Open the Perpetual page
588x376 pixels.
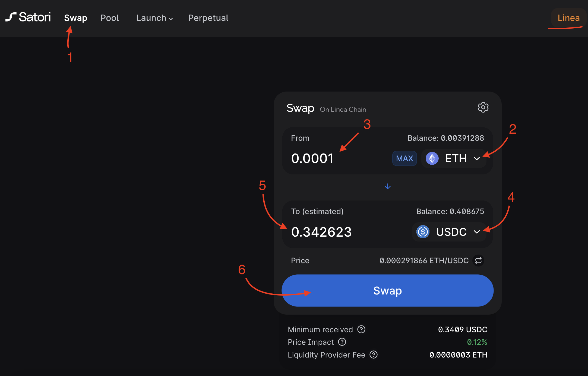208,18
